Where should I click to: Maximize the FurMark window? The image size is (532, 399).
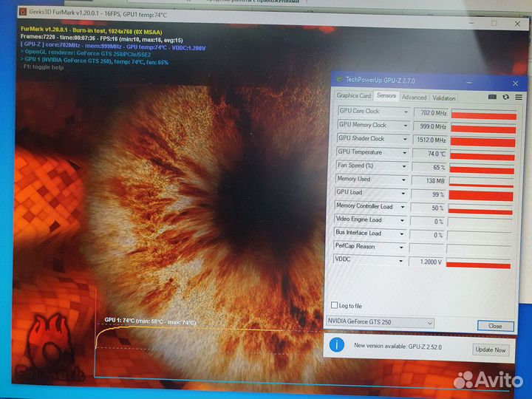click(494, 23)
